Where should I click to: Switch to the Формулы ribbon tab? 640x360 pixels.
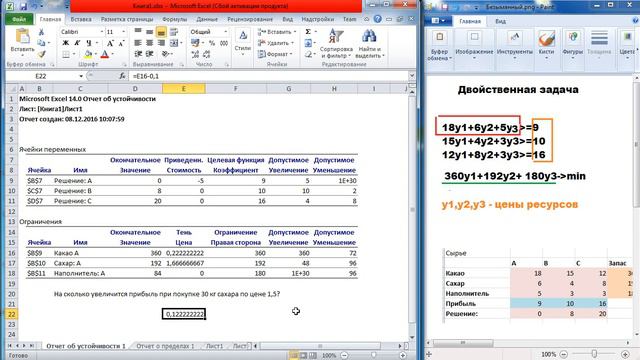click(174, 19)
